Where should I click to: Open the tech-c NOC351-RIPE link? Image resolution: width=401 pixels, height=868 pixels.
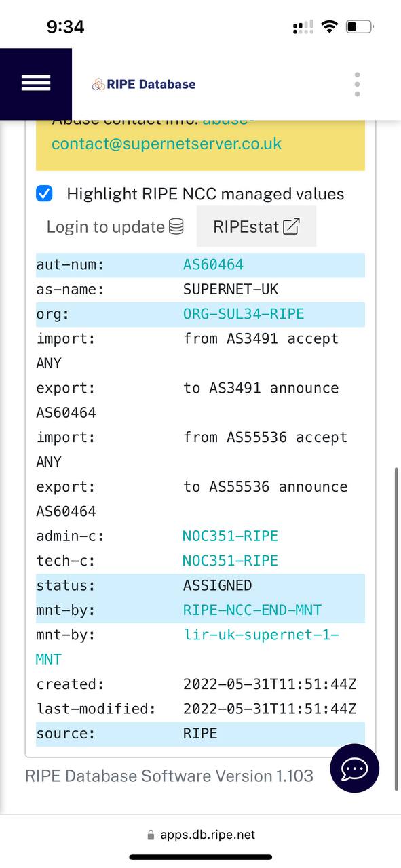[x=230, y=561]
